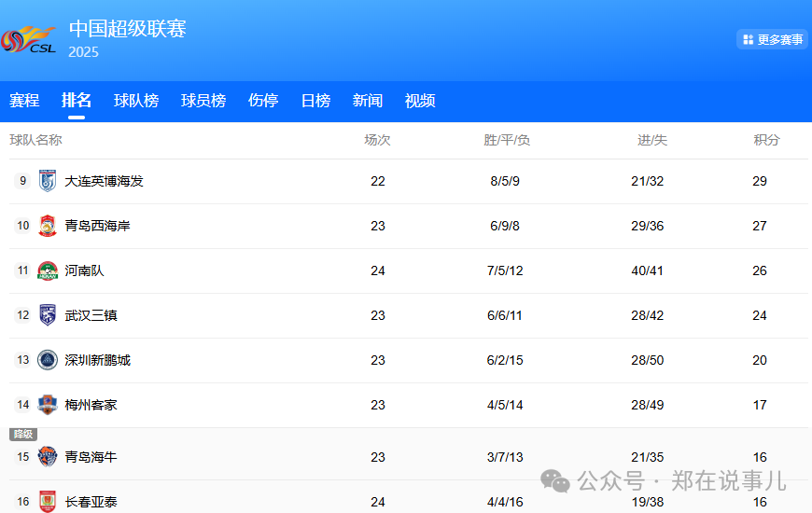Image resolution: width=812 pixels, height=513 pixels.
Task: Click the 青岛西海岸 team crest
Action: click(48, 226)
